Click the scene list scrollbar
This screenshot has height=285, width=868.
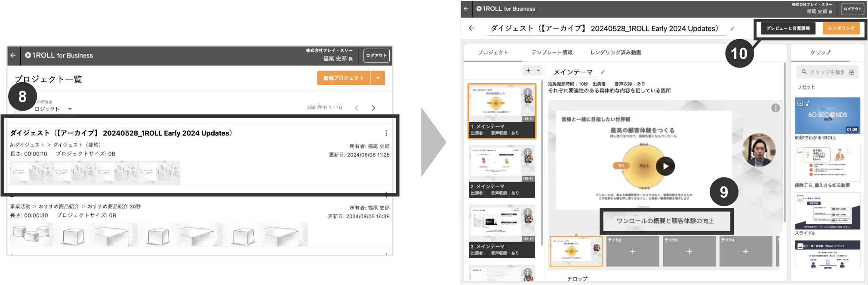[x=542, y=164]
